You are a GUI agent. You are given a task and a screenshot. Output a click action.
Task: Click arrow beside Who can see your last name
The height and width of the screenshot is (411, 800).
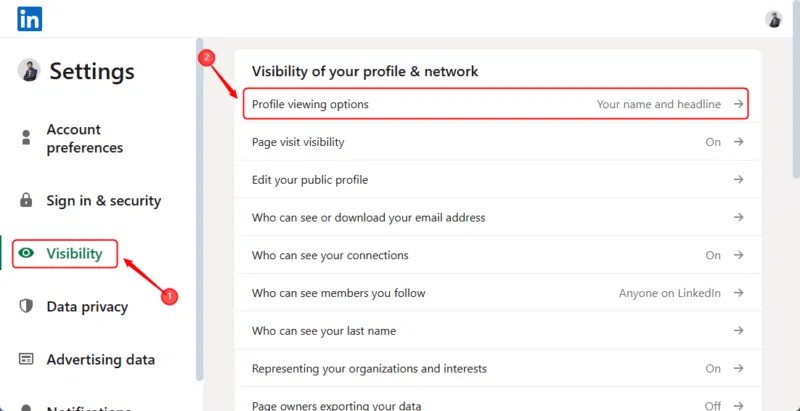[x=738, y=331]
